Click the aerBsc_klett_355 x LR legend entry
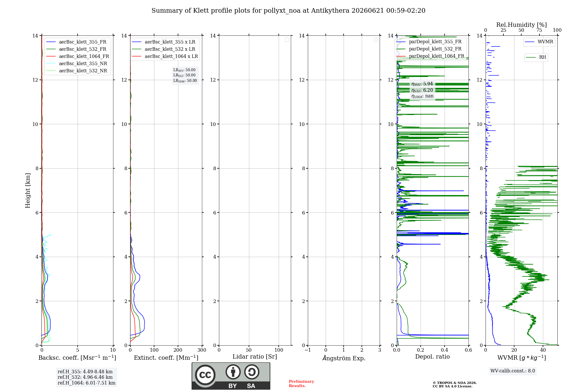The height and width of the screenshot is (392, 577). click(164, 42)
